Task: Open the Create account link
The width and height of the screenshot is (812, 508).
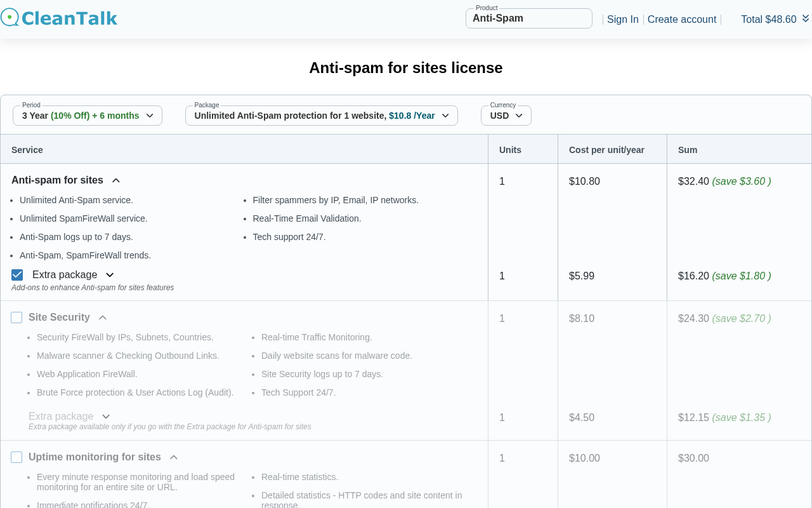Action: click(x=682, y=19)
